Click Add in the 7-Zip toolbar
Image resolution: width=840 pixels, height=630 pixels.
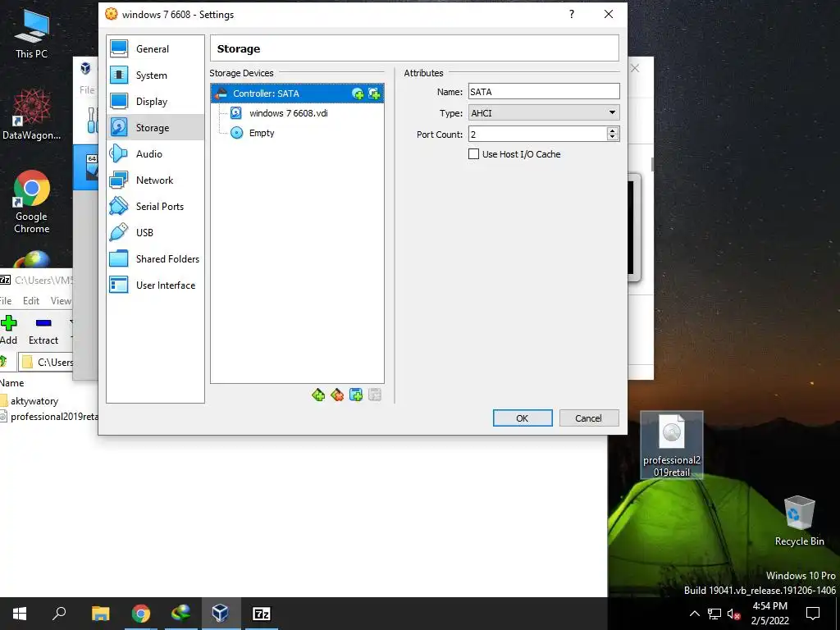click(x=8, y=330)
